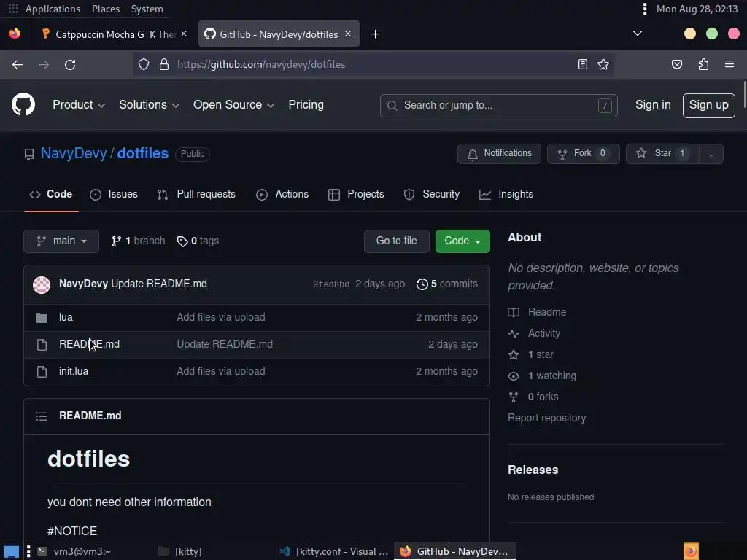Viewport: 747px width, 560px height.
Task: Click the Sign up button
Action: point(708,105)
